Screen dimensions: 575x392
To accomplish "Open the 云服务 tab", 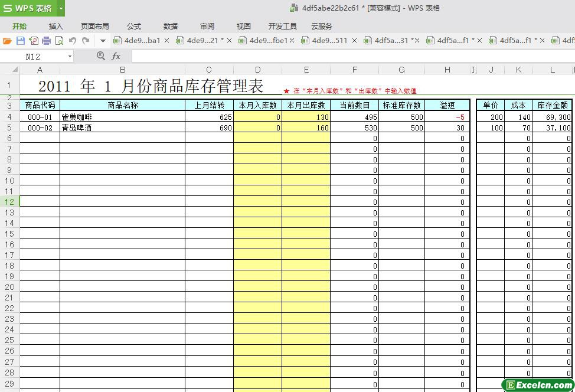I will click(322, 27).
